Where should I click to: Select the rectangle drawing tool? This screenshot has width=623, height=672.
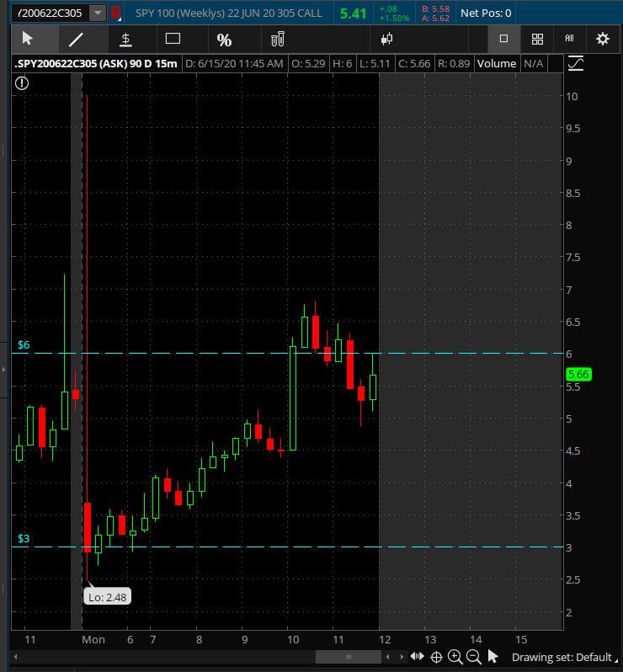[x=173, y=39]
